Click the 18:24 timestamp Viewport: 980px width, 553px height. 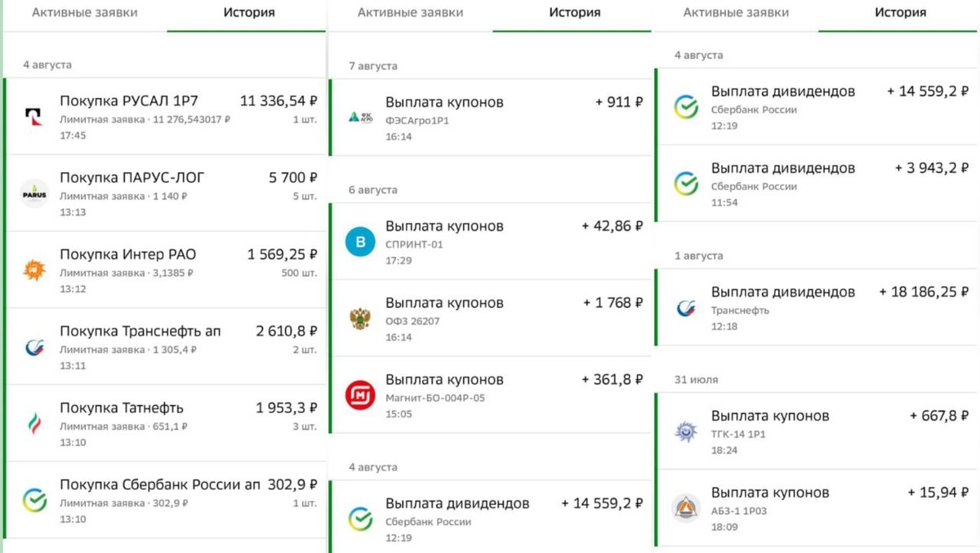724,450
